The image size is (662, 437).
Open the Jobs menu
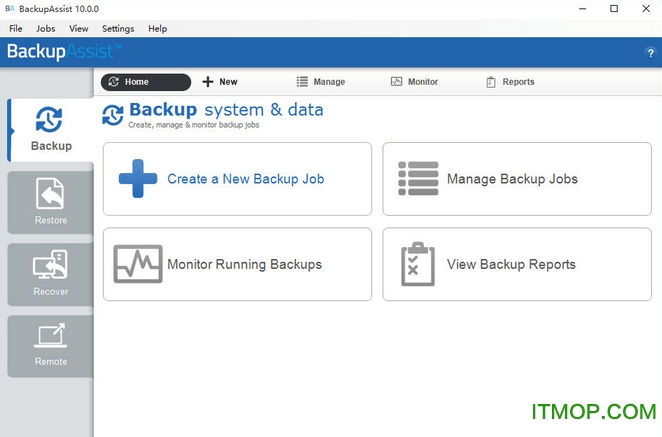pyautogui.click(x=46, y=29)
